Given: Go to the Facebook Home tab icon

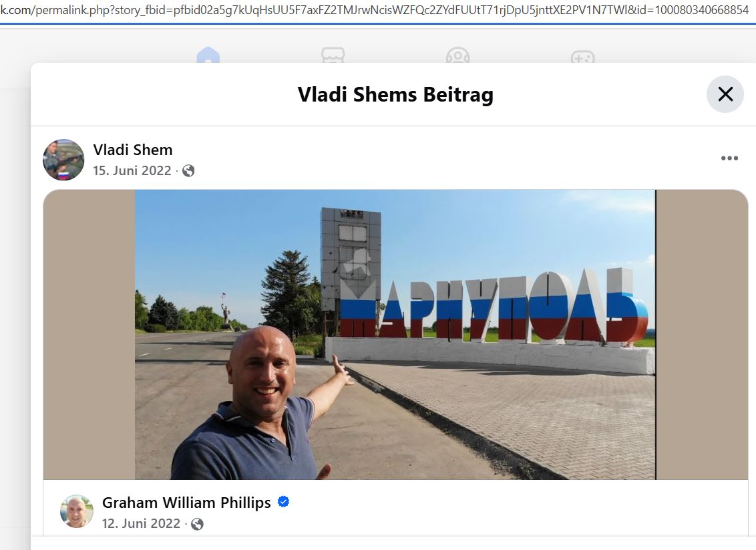Looking at the screenshot, I should [x=208, y=55].
